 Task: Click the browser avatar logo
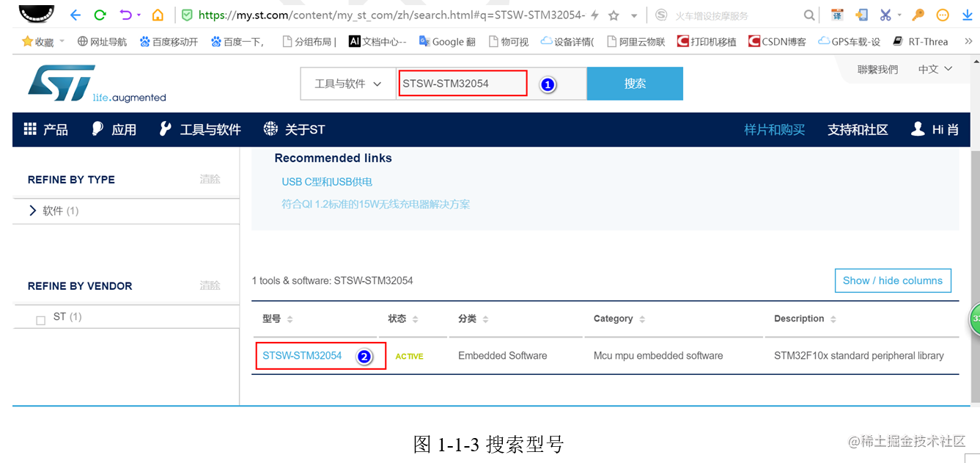click(36, 13)
